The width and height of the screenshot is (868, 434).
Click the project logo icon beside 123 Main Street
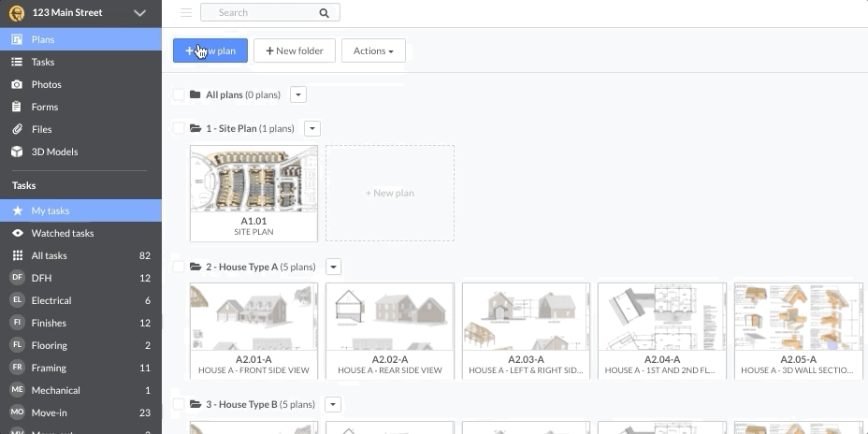(17, 13)
